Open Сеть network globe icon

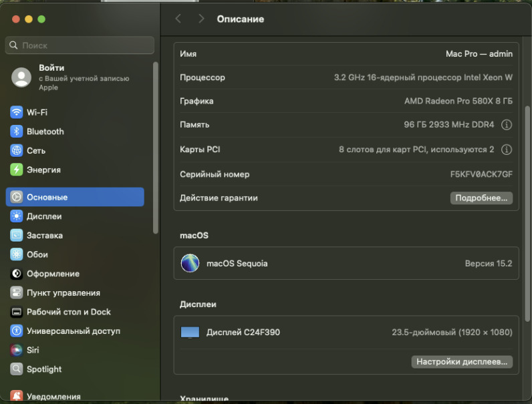(x=16, y=151)
